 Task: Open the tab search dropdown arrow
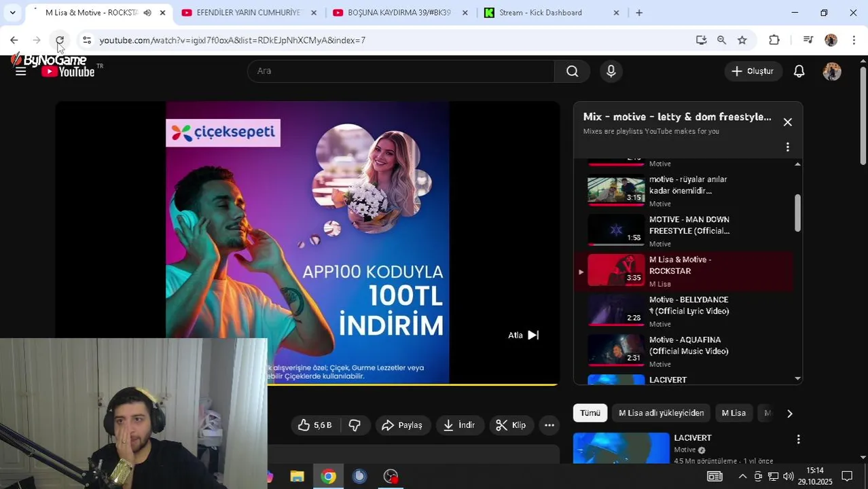tap(12, 13)
